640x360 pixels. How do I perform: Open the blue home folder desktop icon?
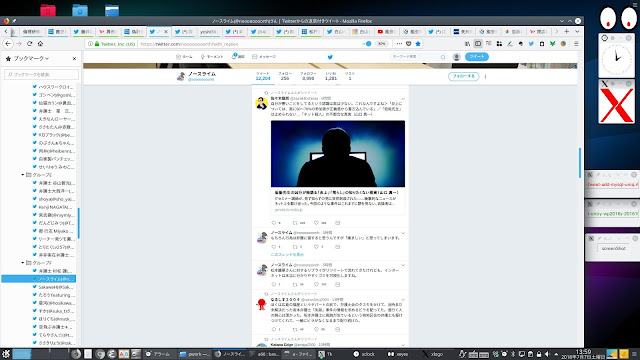pyautogui.click(x=80, y=10)
